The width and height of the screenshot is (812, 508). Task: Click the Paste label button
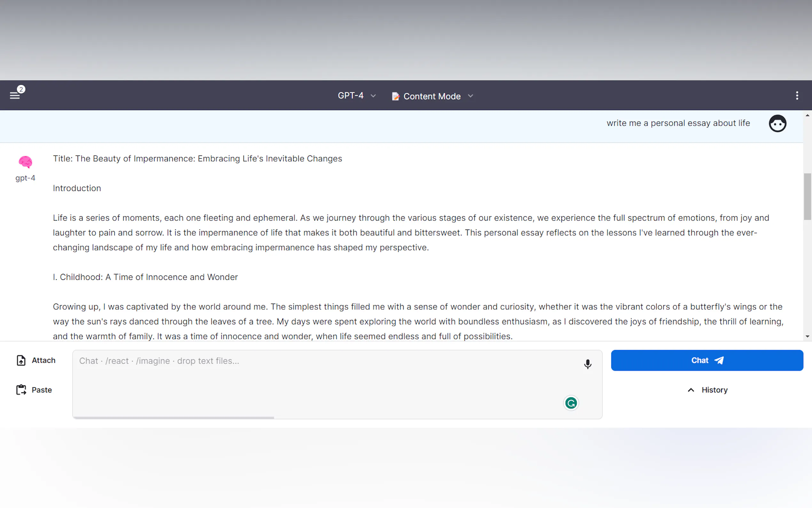click(x=42, y=390)
